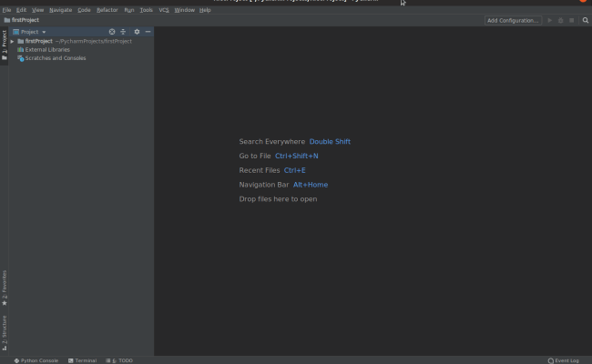Image resolution: width=592 pixels, height=364 pixels.
Task: Click the Stop square icon
Action: pos(572,20)
